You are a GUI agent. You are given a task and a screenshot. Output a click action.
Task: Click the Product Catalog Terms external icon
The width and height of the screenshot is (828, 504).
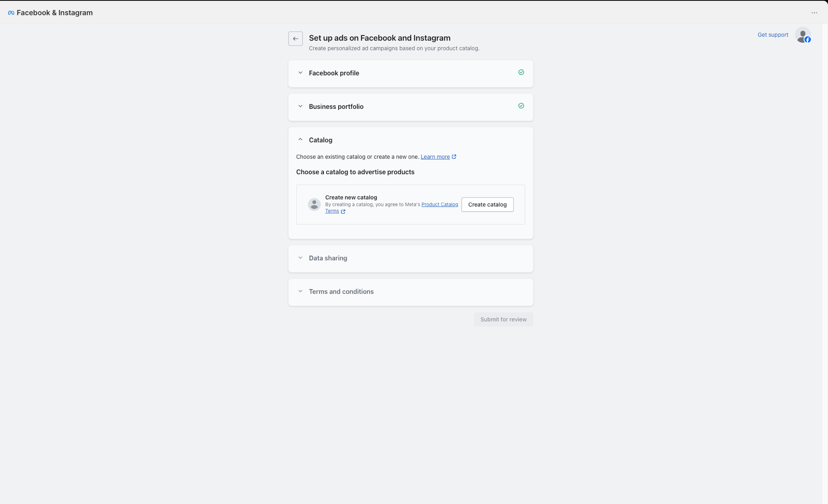[343, 211]
